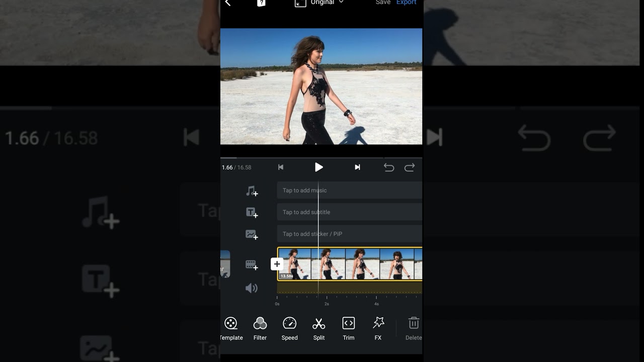Tap the add music note icon

pos(252,191)
